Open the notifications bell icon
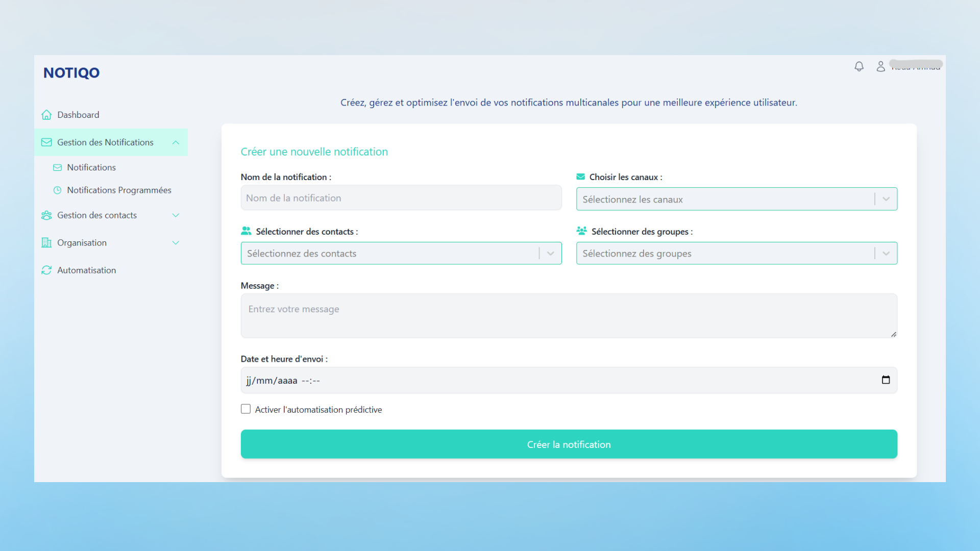 [859, 66]
